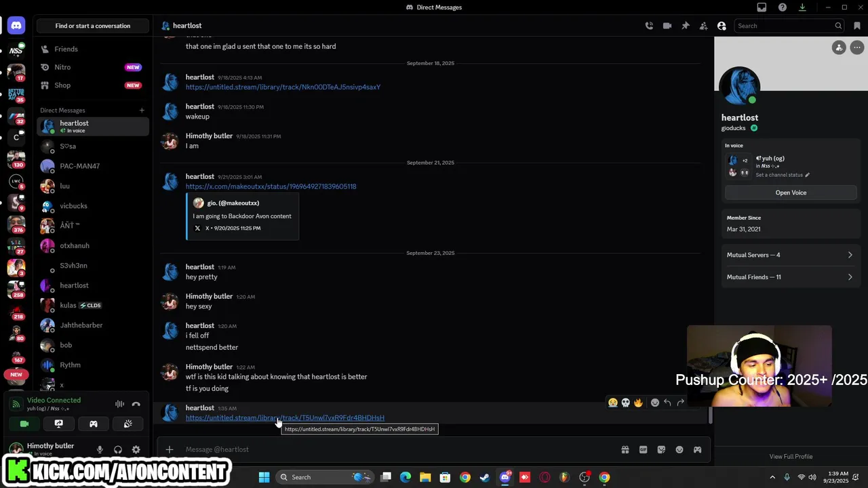Viewport: 868px width, 488px height.
Task: Open user settings gear
Action: point(136,449)
